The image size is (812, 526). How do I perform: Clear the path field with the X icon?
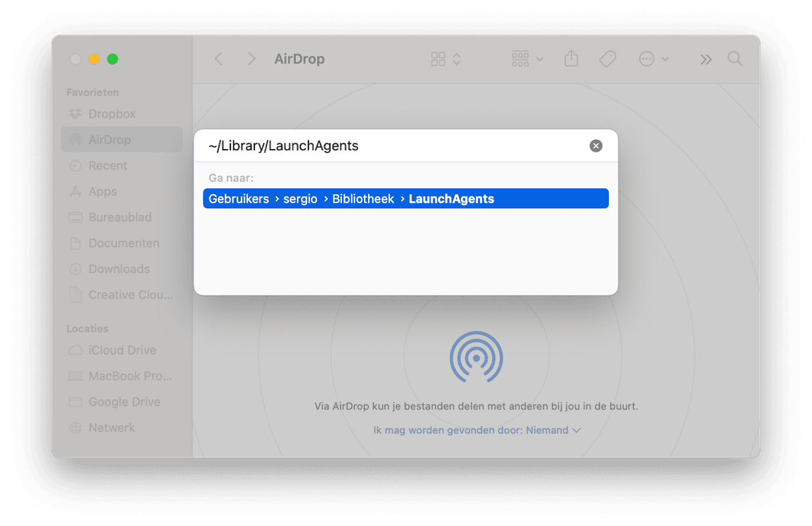596,146
